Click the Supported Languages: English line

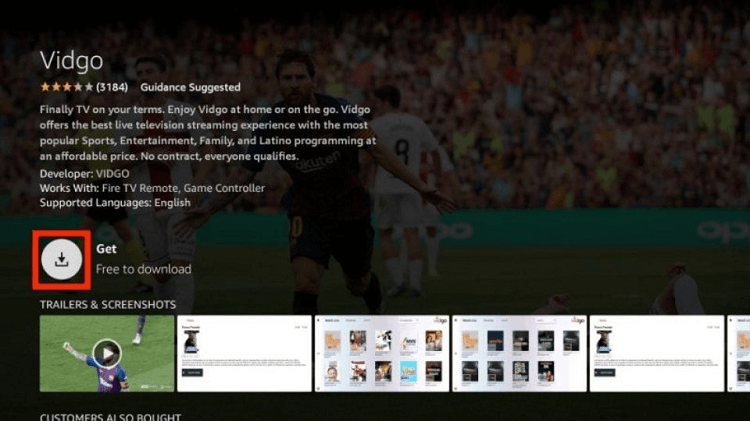click(115, 202)
